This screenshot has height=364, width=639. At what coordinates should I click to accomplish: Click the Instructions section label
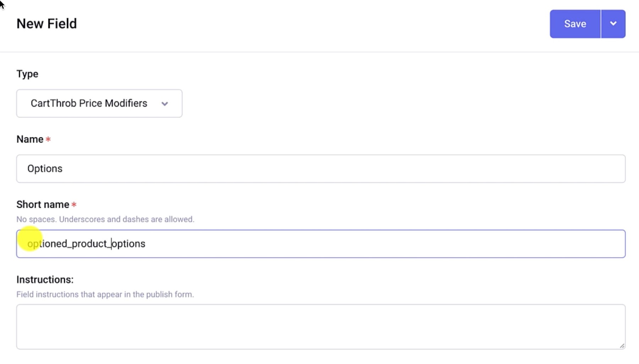tap(44, 280)
